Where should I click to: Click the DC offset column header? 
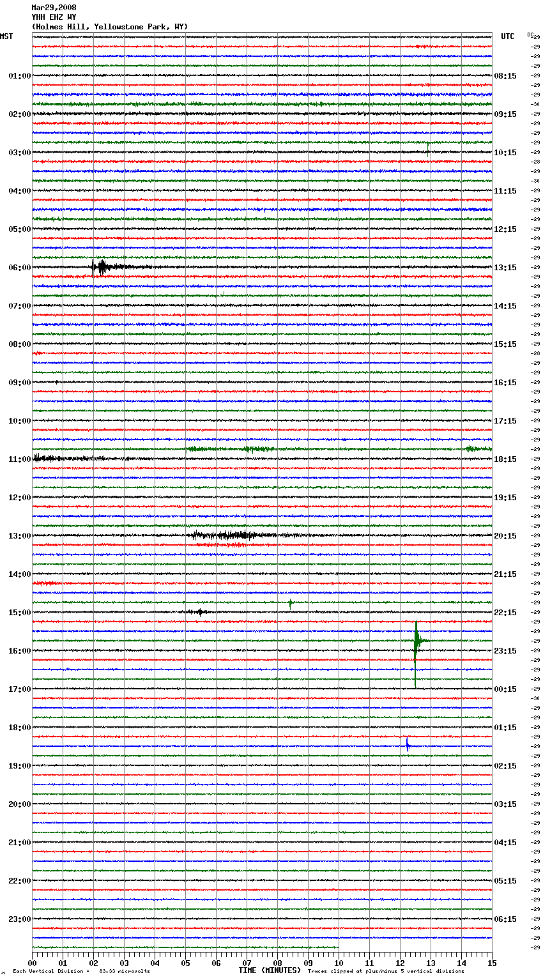532,35
